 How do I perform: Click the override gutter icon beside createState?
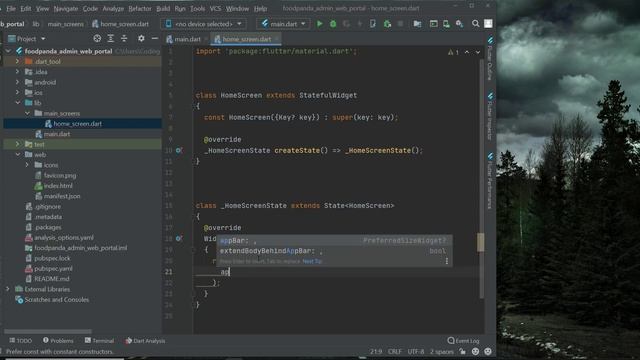click(x=179, y=150)
